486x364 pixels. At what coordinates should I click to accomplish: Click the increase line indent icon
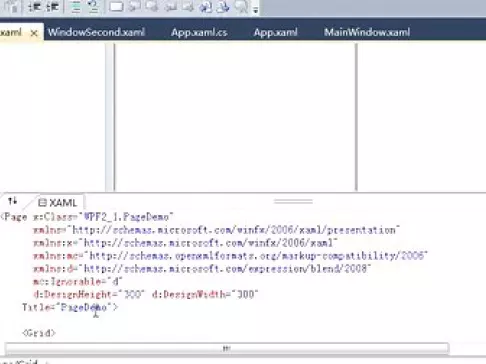coord(52,7)
